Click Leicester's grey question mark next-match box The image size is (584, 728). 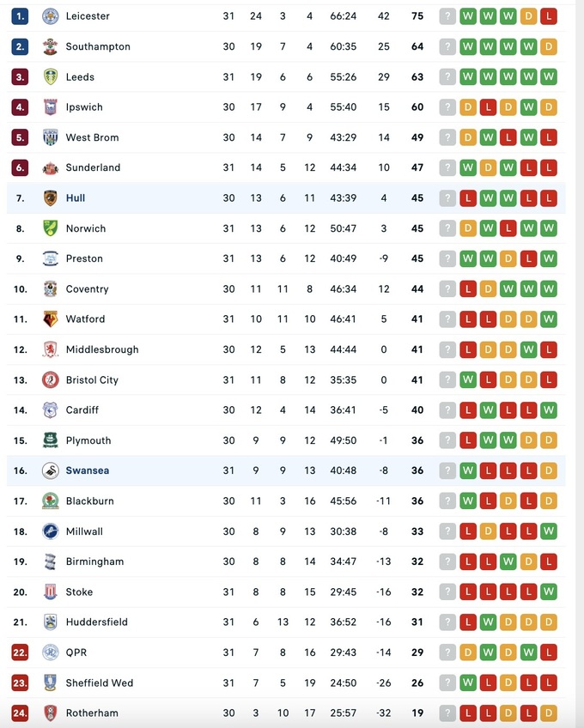(447, 16)
